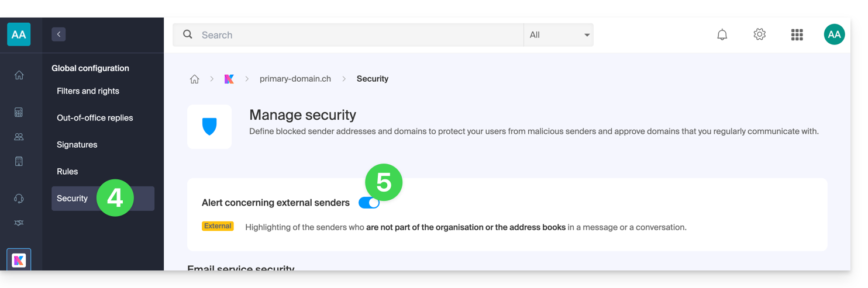This screenshot has width=868, height=288.
Task: Click the building icon in sidebar
Action: click(19, 161)
